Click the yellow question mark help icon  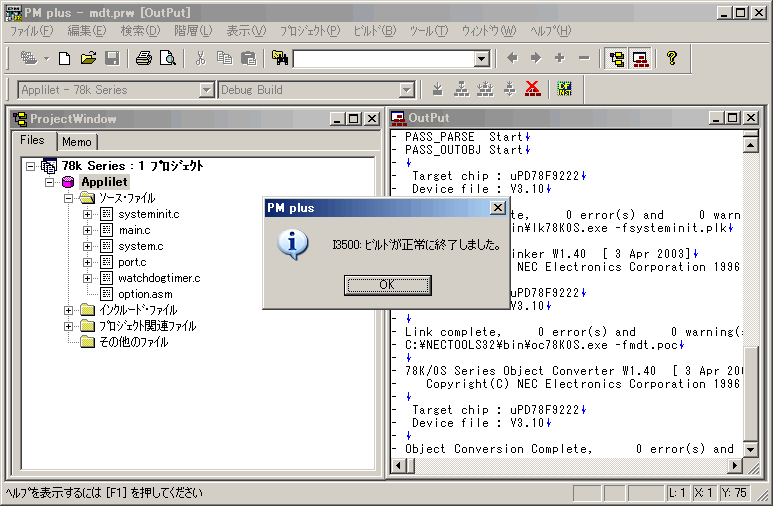coord(671,58)
